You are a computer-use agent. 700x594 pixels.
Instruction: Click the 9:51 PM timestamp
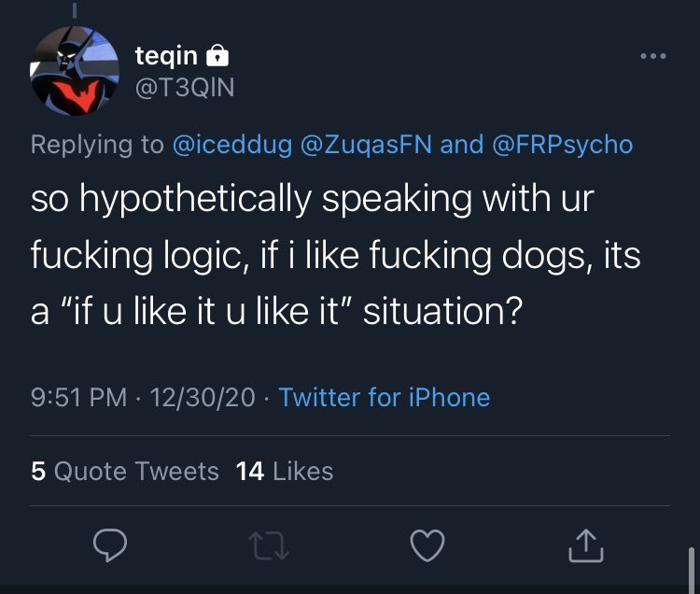point(78,397)
